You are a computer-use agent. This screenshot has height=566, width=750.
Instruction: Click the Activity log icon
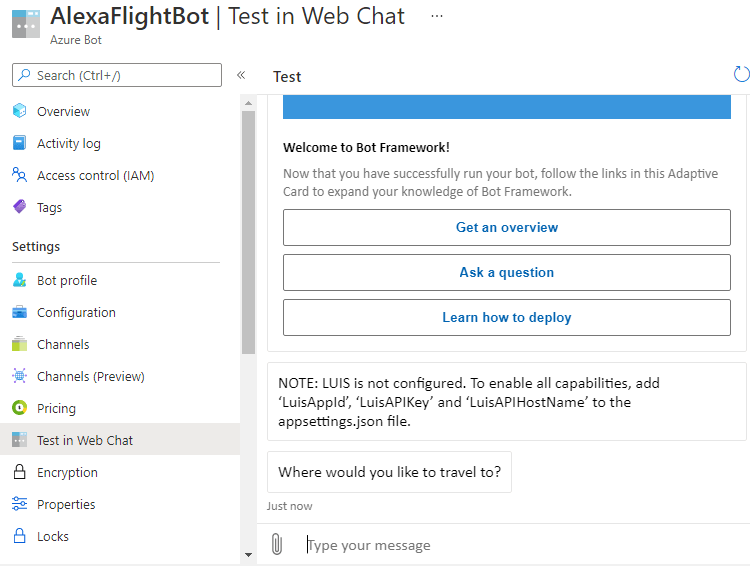19,143
